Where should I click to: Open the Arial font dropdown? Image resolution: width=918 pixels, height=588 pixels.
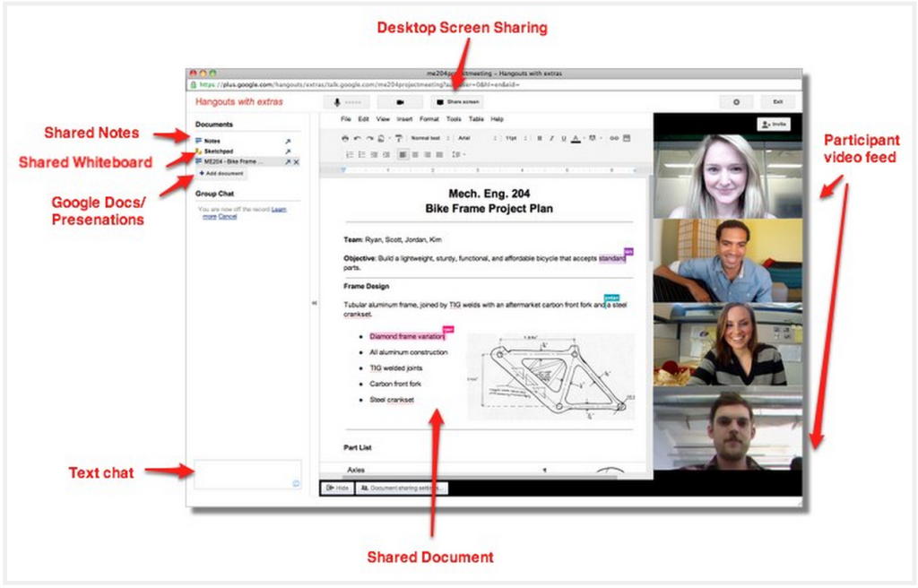(x=477, y=138)
